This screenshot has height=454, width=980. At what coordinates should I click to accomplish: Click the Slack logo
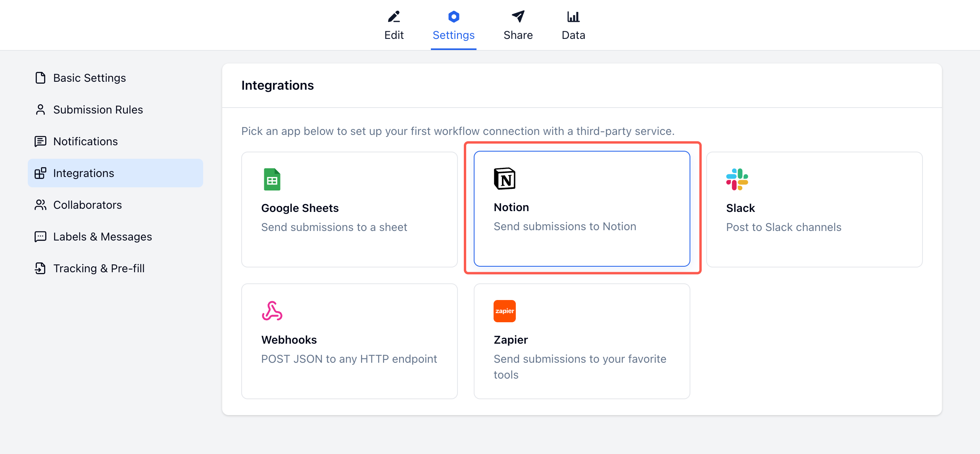(x=737, y=179)
